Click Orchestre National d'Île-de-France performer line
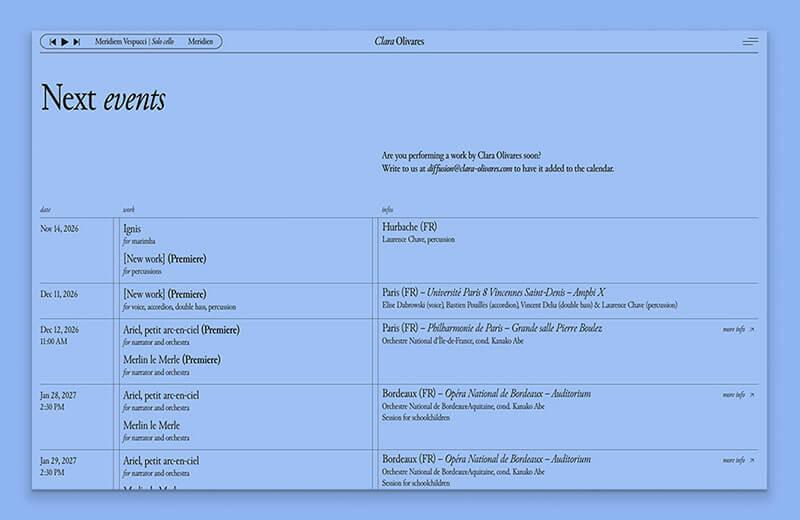This screenshot has width=800, height=520. (x=453, y=341)
